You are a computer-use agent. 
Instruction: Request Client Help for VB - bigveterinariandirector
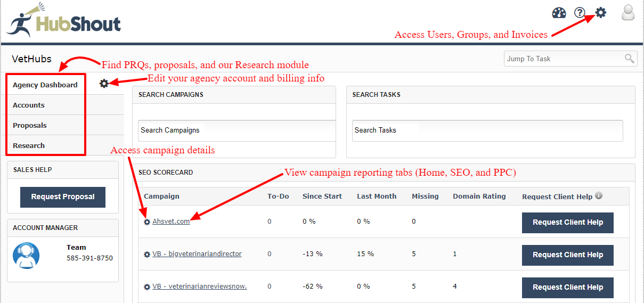(568, 255)
